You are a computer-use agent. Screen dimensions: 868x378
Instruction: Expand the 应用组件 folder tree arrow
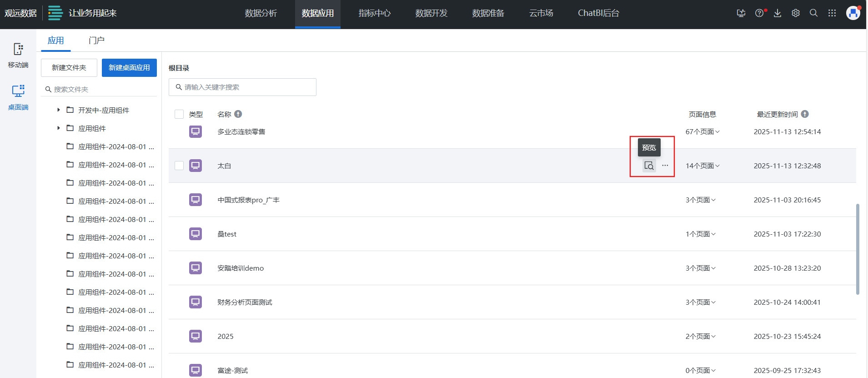(x=59, y=128)
